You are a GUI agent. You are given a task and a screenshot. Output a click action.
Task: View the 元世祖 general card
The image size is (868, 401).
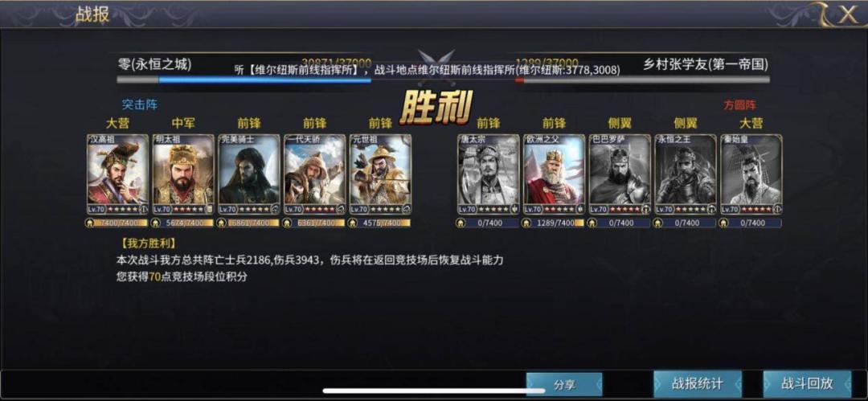coord(380,174)
